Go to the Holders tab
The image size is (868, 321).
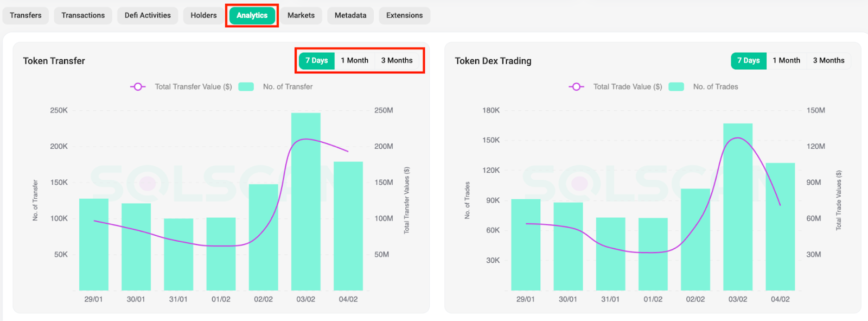click(203, 15)
